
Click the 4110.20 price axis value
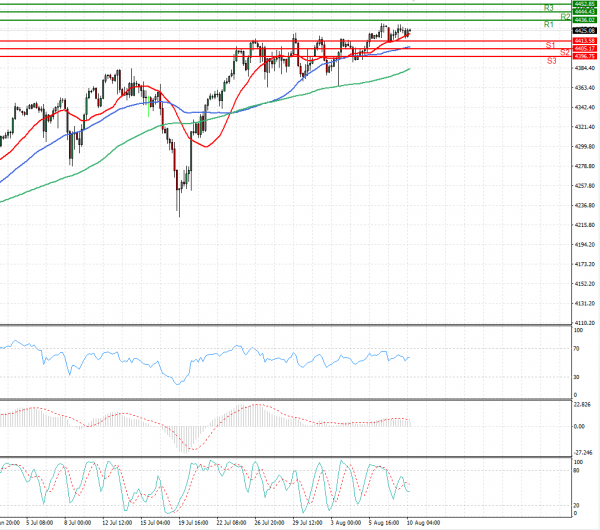585,323
